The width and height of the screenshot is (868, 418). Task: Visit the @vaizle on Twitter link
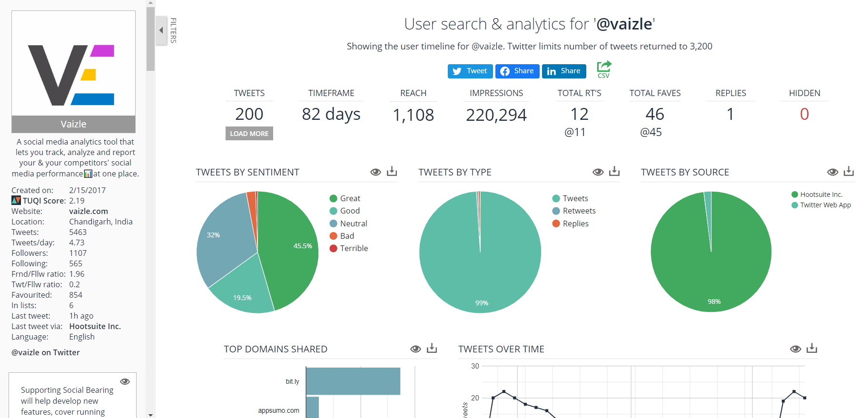click(45, 352)
